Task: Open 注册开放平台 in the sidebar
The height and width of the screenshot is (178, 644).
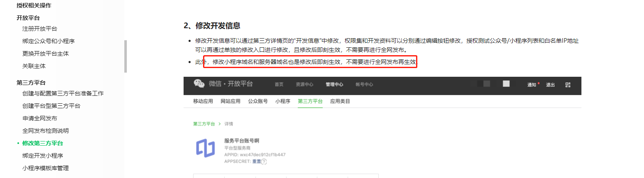Action: pyautogui.click(x=40, y=29)
